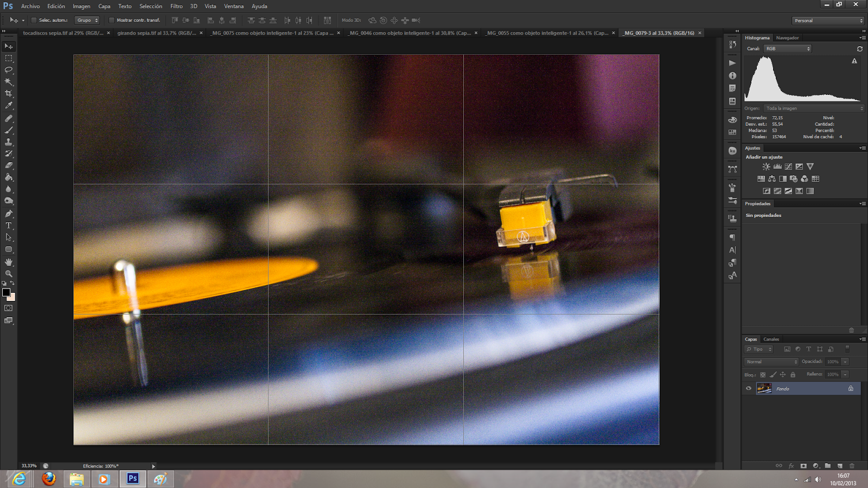The height and width of the screenshot is (488, 868).
Task: Open the Archivo menu
Action: [x=30, y=7]
